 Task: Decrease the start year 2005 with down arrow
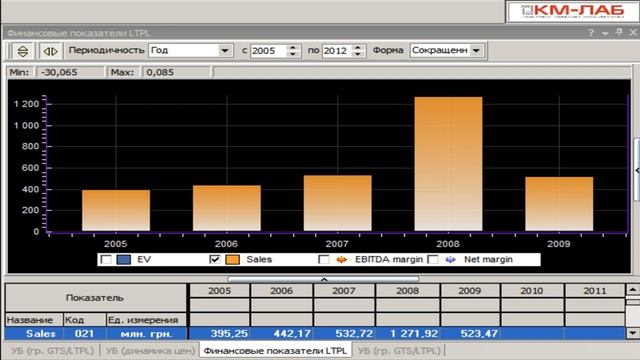293,54
